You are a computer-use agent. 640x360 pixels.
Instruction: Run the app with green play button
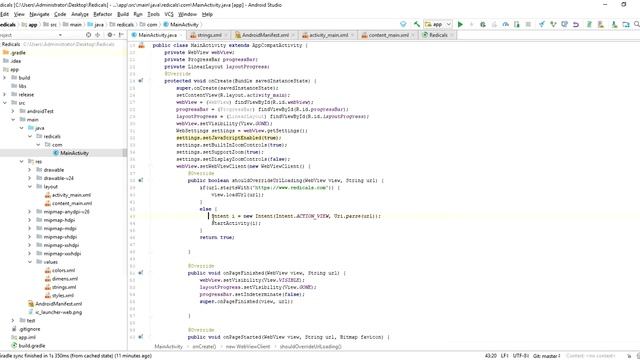460,24
